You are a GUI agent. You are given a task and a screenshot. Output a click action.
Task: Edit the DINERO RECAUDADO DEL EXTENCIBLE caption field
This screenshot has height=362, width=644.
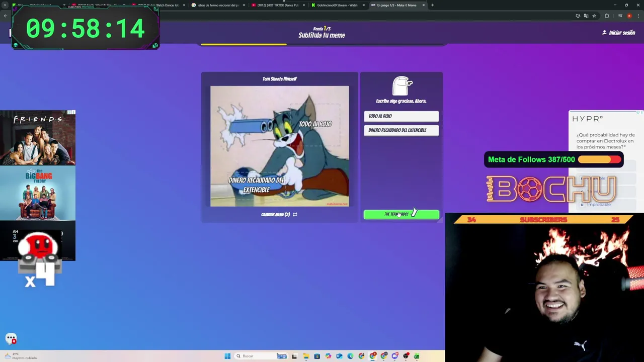click(401, 130)
